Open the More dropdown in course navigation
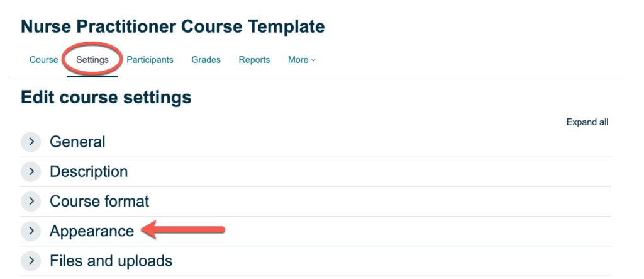 coord(301,60)
